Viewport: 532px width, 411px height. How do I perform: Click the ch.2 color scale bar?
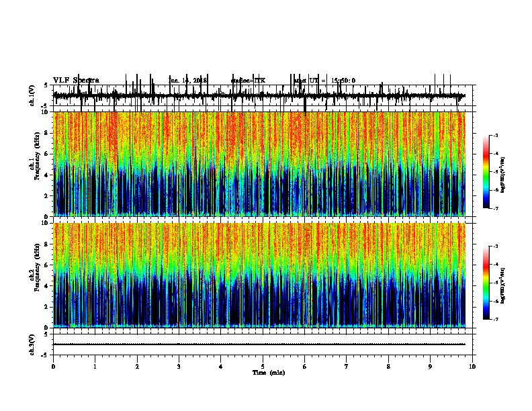pos(486,283)
